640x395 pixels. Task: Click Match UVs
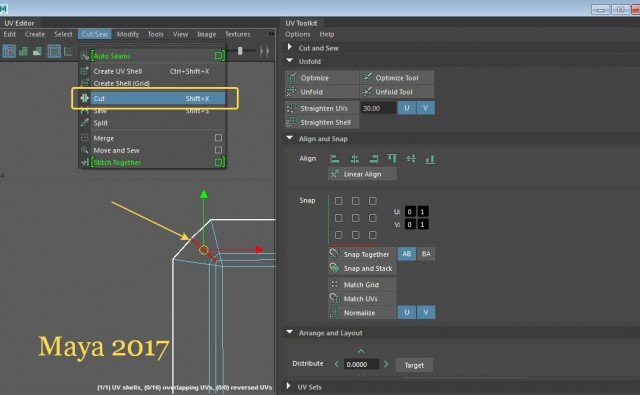coord(362,298)
